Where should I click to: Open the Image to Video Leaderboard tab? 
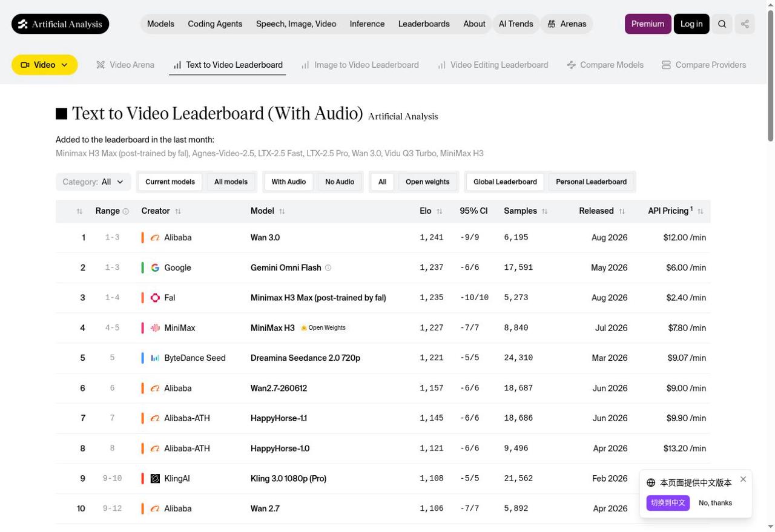pyautogui.click(x=360, y=65)
